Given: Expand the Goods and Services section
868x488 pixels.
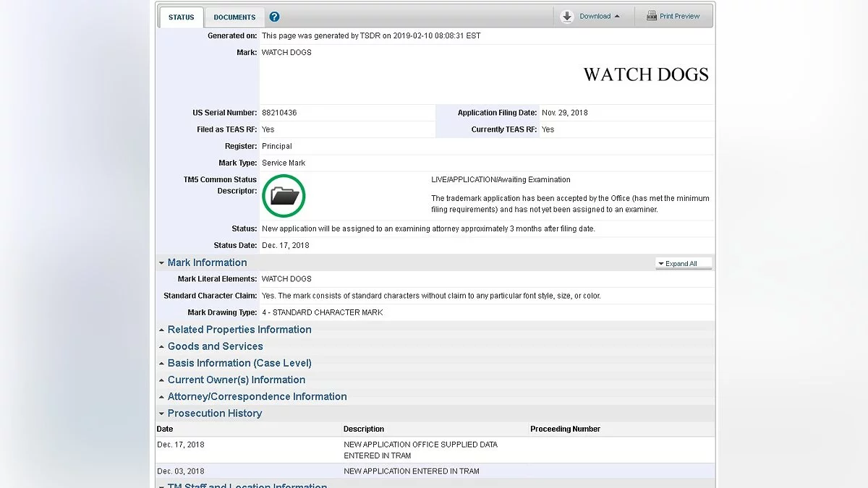Looking at the screenshot, I should (x=215, y=346).
